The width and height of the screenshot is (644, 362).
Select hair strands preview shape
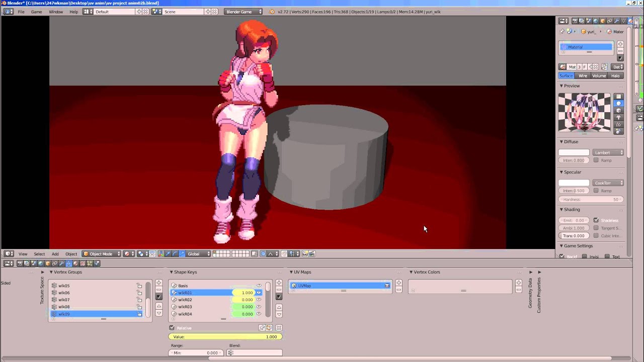(x=619, y=124)
